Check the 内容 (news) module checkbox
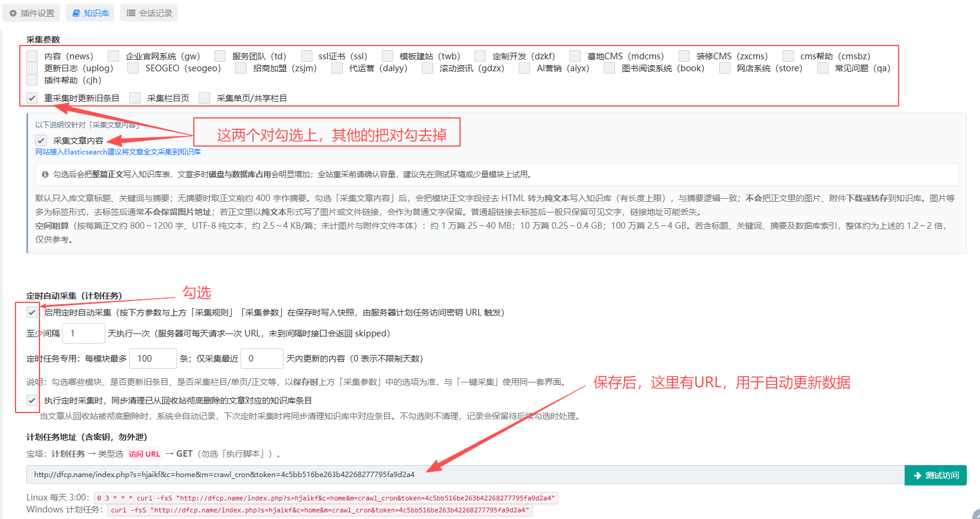 32,56
